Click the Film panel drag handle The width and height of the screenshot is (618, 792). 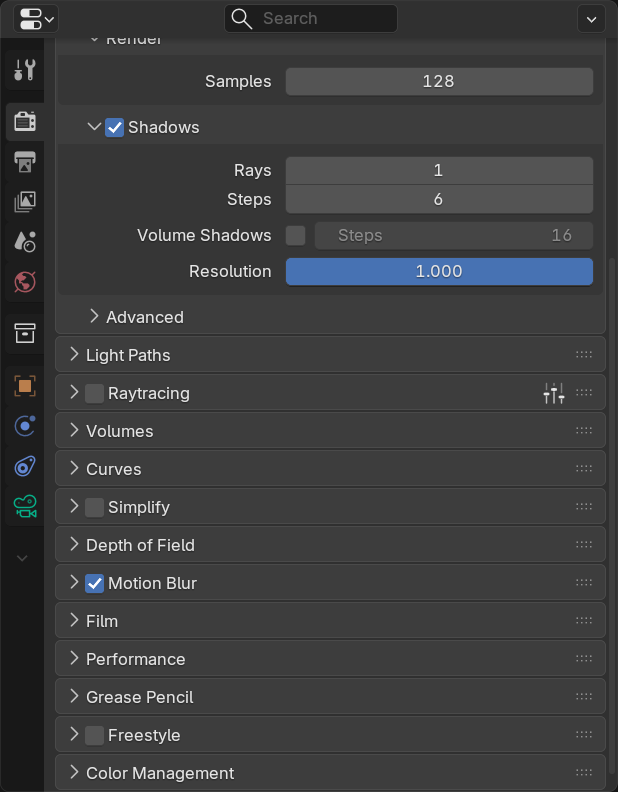584,621
